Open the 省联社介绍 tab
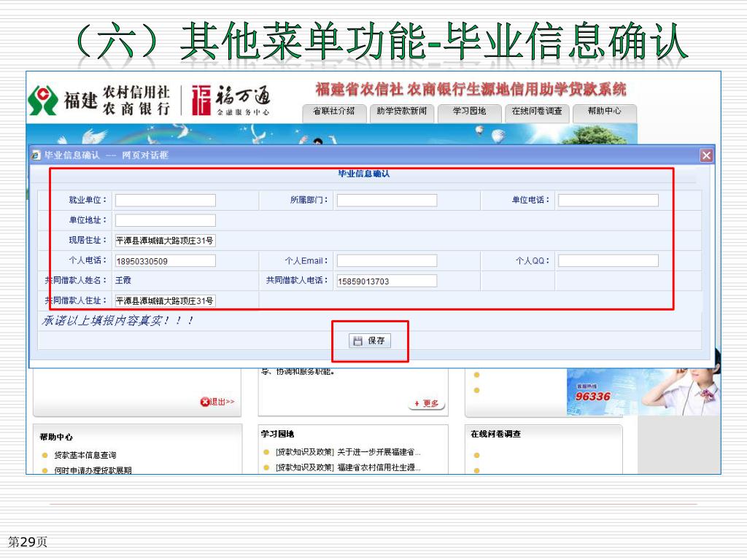Image resolution: width=747 pixels, height=560 pixels. pos(334,112)
